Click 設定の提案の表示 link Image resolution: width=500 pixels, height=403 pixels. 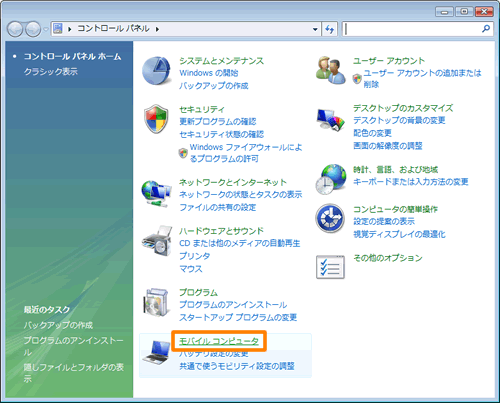pyautogui.click(x=384, y=221)
